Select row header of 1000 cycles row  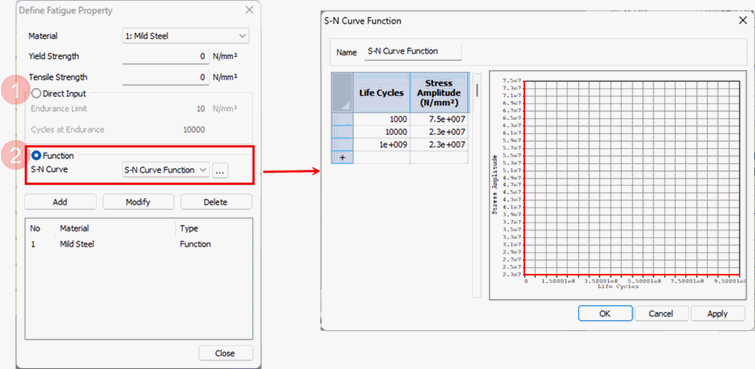point(342,119)
